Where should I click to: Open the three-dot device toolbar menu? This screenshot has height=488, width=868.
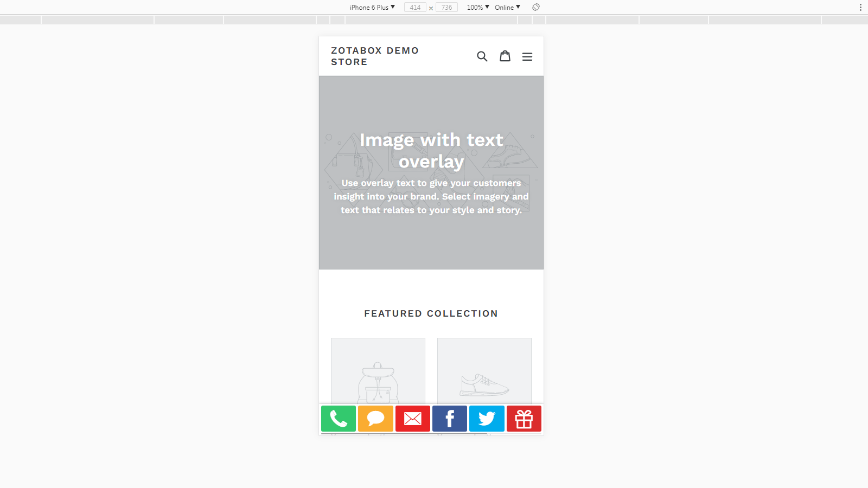(x=860, y=7)
